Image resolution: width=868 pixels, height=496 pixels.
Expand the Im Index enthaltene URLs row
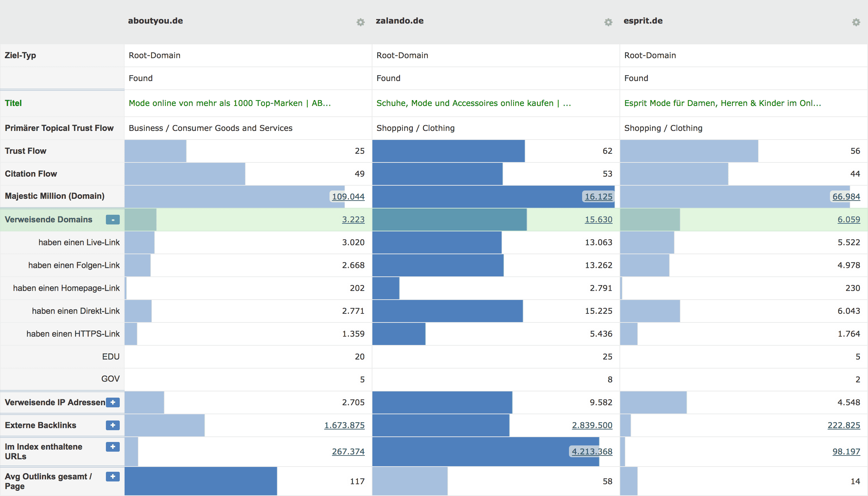tap(113, 447)
